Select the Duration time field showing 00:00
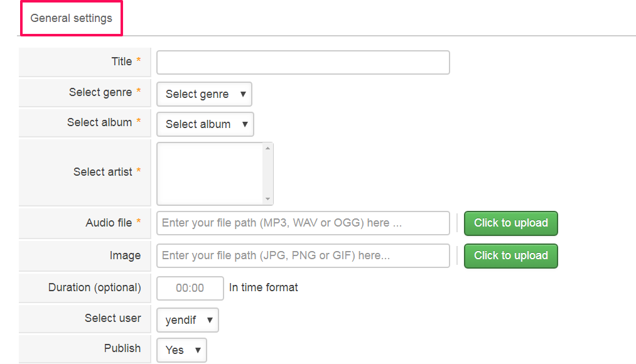This screenshot has width=636, height=364. click(190, 288)
